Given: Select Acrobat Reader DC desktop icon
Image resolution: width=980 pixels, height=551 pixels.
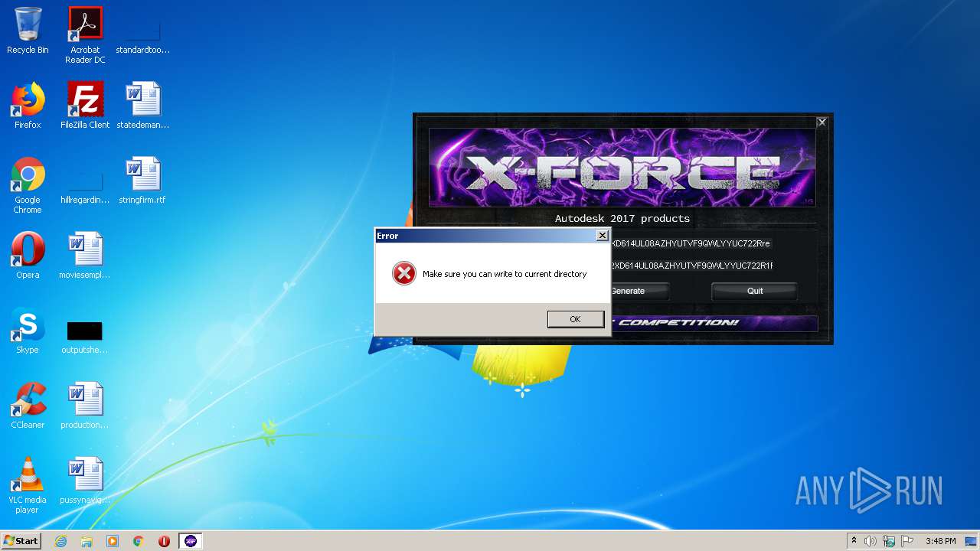Looking at the screenshot, I should [x=85, y=35].
